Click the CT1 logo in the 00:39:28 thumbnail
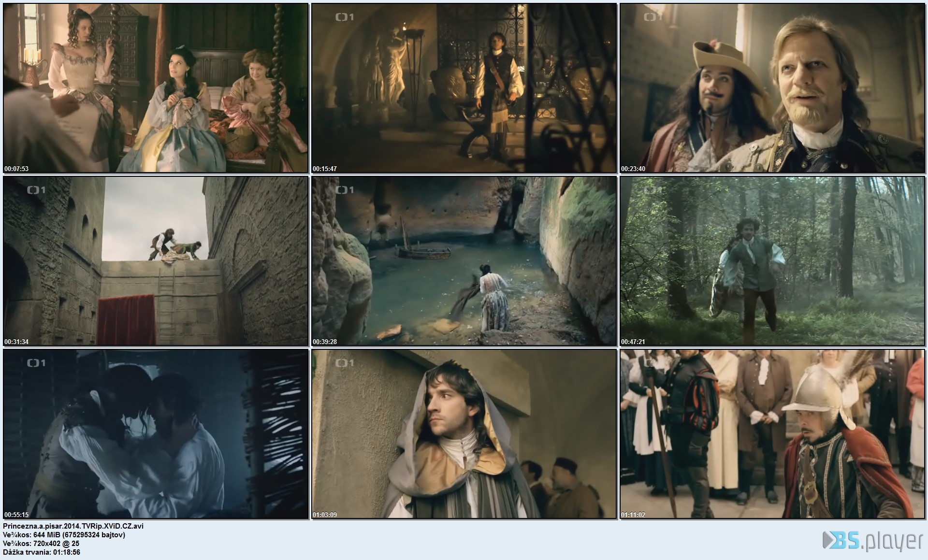The height and width of the screenshot is (560, 928). point(345,190)
